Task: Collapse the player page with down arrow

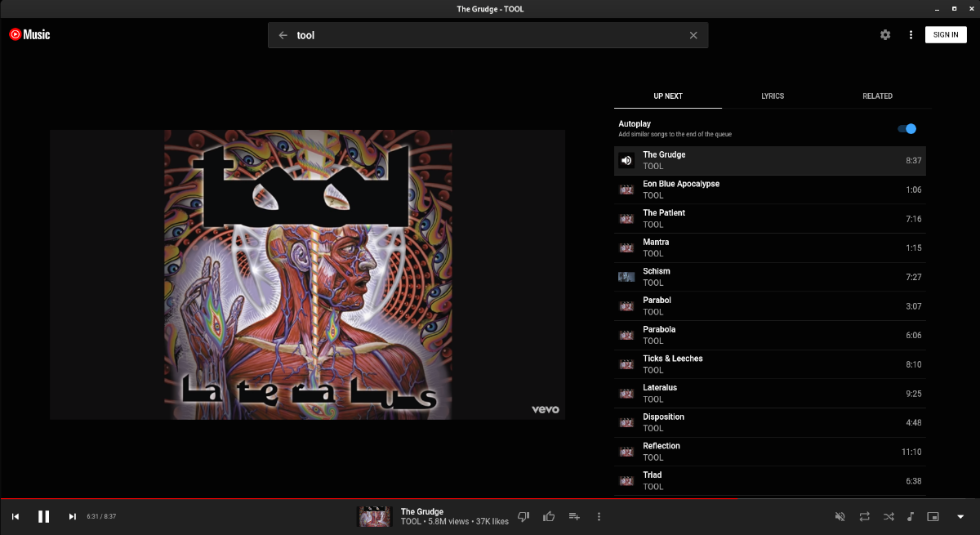Action: [x=960, y=516]
